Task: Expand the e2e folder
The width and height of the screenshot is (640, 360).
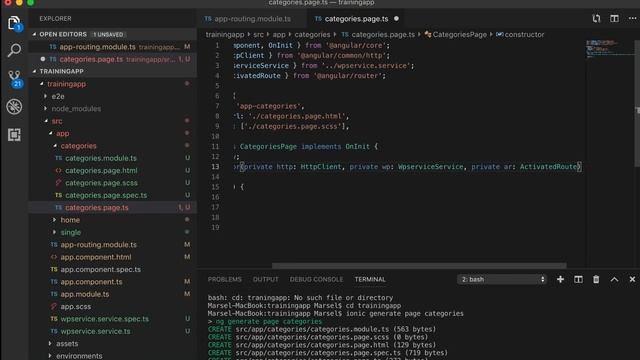Action: point(45,96)
